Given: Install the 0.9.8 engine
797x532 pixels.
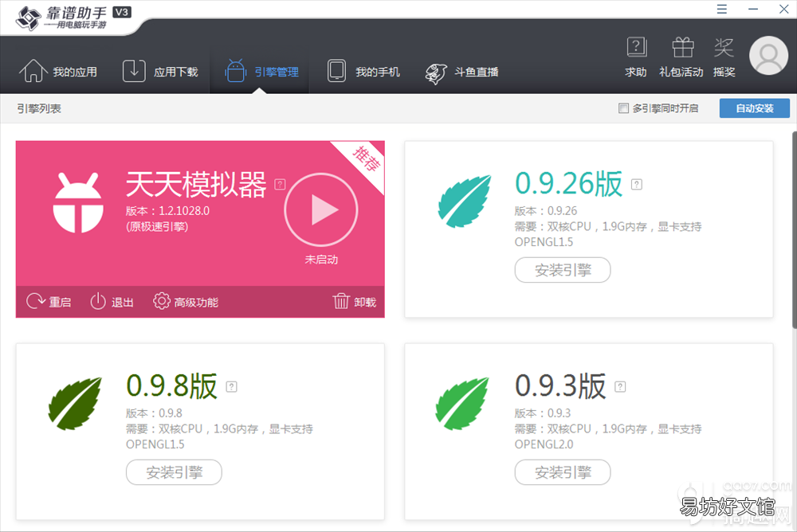Looking at the screenshot, I should coord(174,472).
